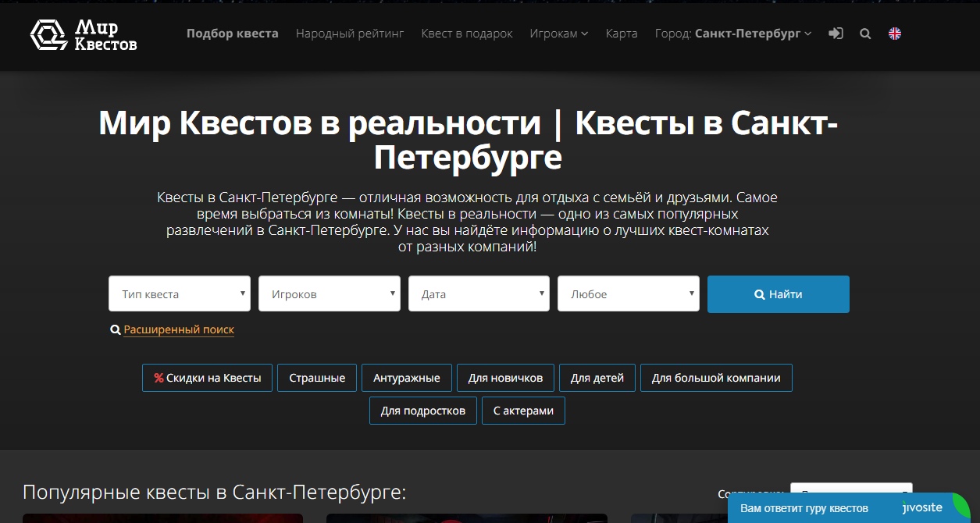Open Народный рейтинг page
The image size is (980, 523).
350,34
